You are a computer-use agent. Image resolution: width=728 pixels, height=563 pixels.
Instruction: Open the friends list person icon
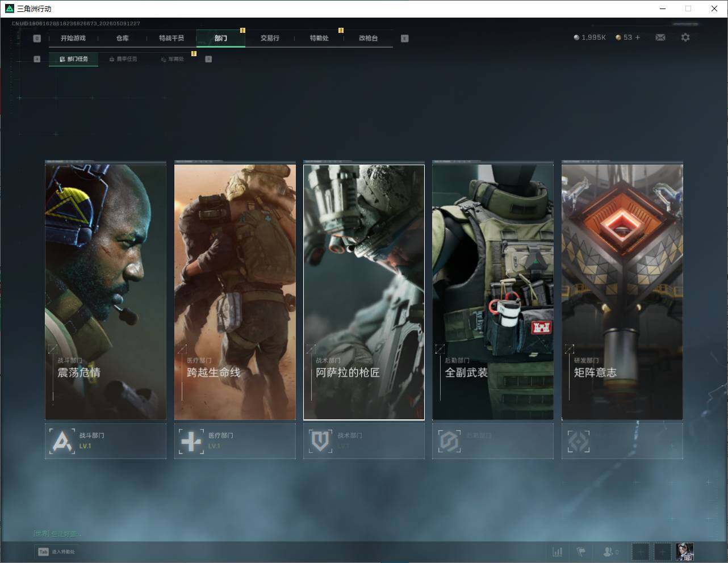[x=608, y=552]
